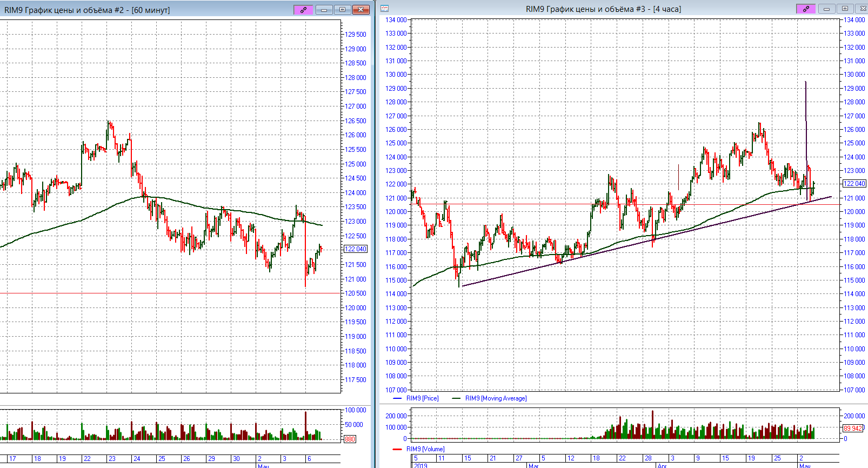
Task: Click the 122 040 price label on the 4-hour chart
Action: point(854,184)
